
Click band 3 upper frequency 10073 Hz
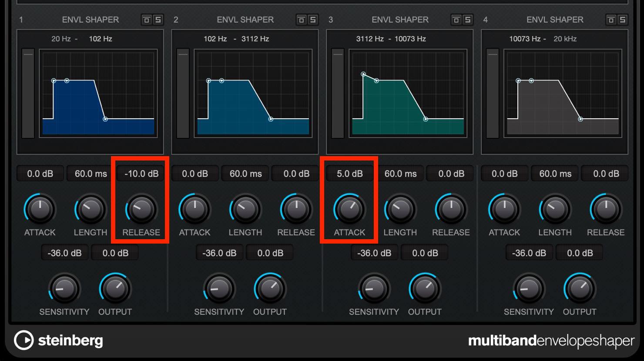[x=410, y=39]
